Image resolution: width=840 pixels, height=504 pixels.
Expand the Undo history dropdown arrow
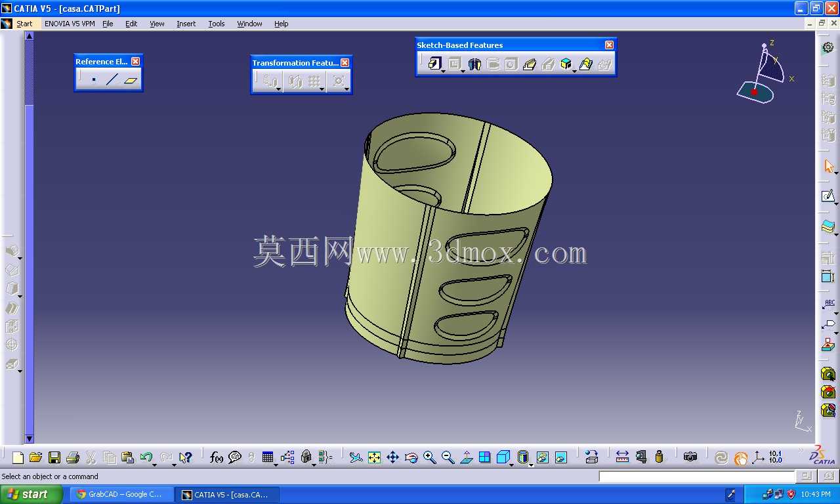pos(154,464)
